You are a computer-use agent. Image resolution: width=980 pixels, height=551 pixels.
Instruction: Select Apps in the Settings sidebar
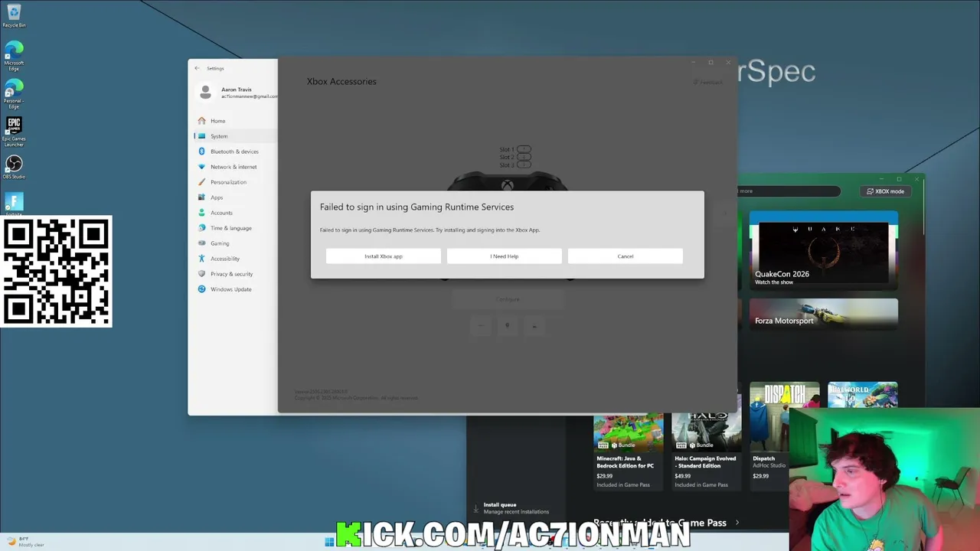coord(236,197)
